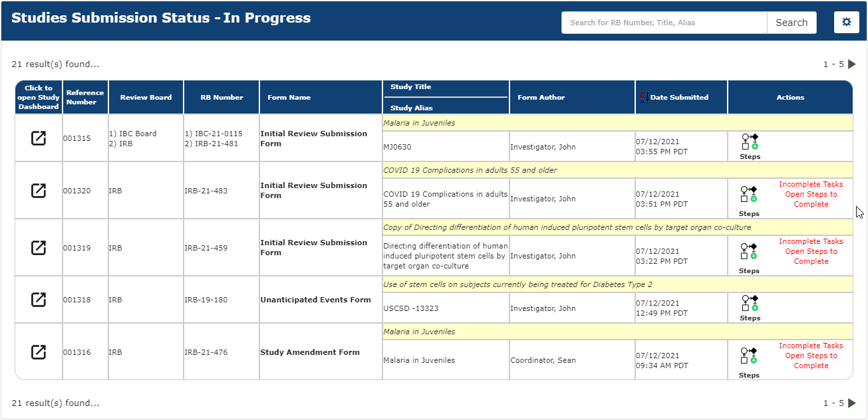Open the settings gear button

click(x=847, y=22)
